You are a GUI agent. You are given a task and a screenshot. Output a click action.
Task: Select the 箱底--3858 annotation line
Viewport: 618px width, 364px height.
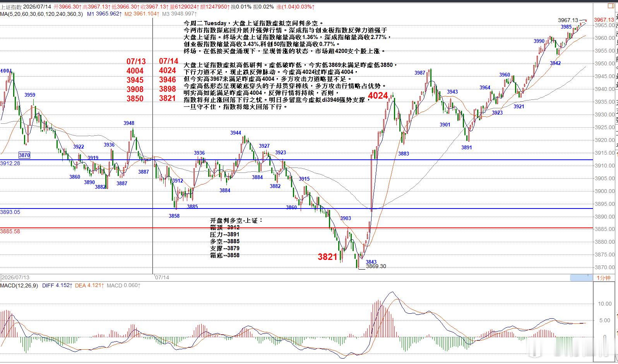point(224,255)
